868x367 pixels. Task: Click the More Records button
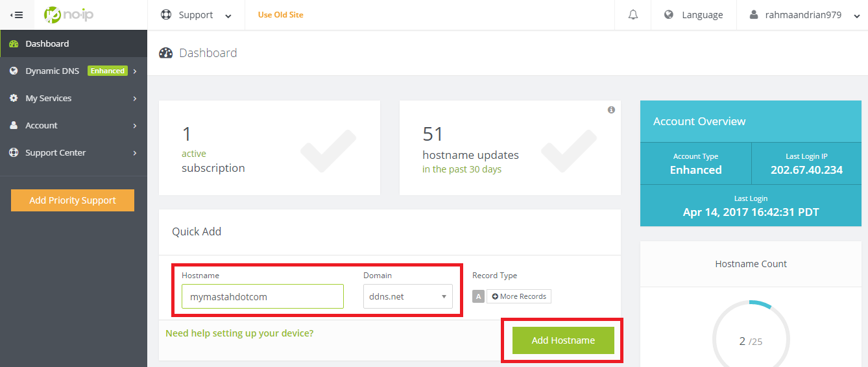tap(519, 296)
